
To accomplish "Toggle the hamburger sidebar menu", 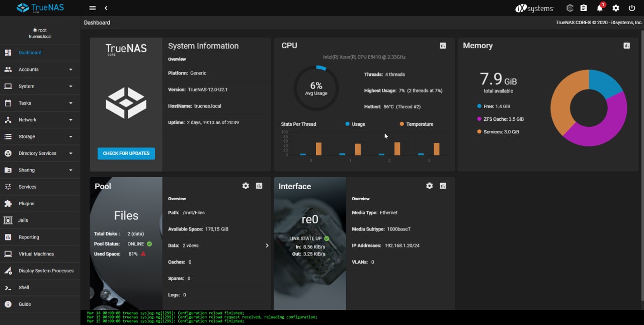I will point(92,8).
